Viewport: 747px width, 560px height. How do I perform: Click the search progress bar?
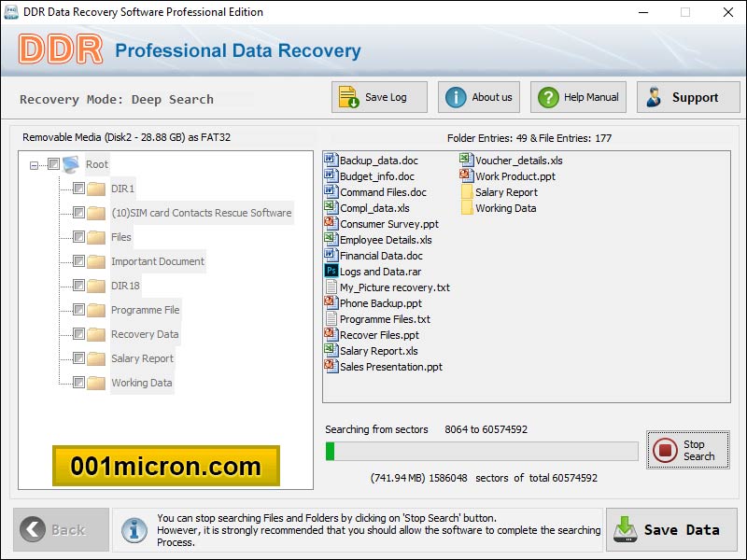(x=482, y=451)
